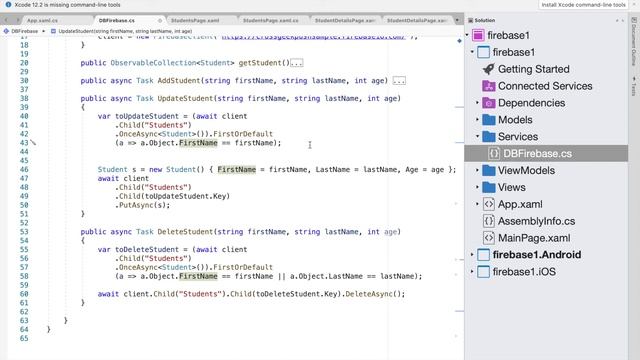Screen dimensions: 640x360
Task: Click the toUpdateStudent variable on line 40
Action: (147, 116)
